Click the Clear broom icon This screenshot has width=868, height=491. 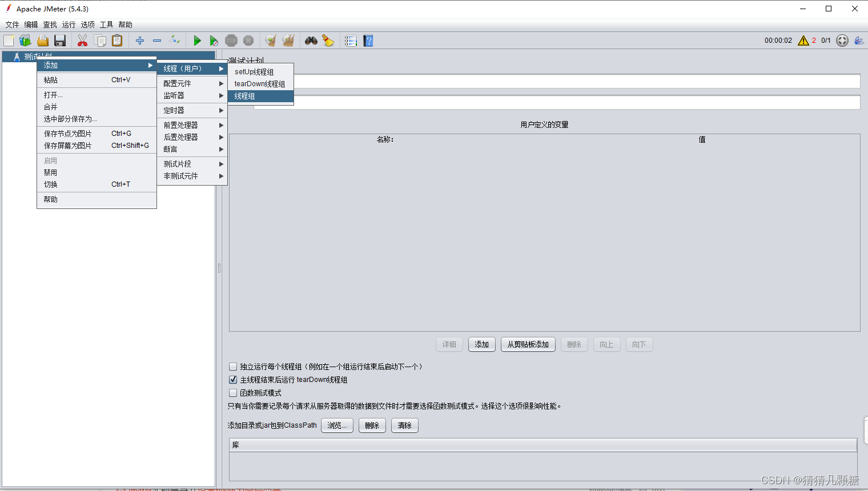271,41
